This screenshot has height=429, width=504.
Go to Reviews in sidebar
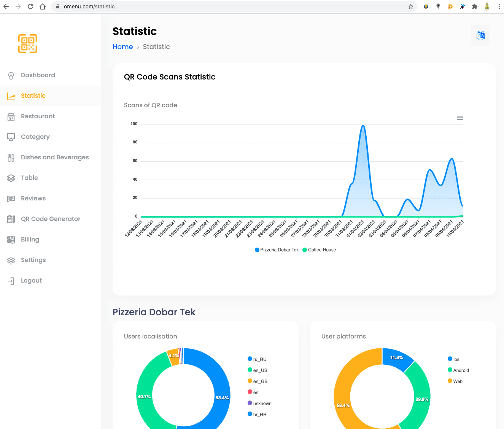point(33,199)
